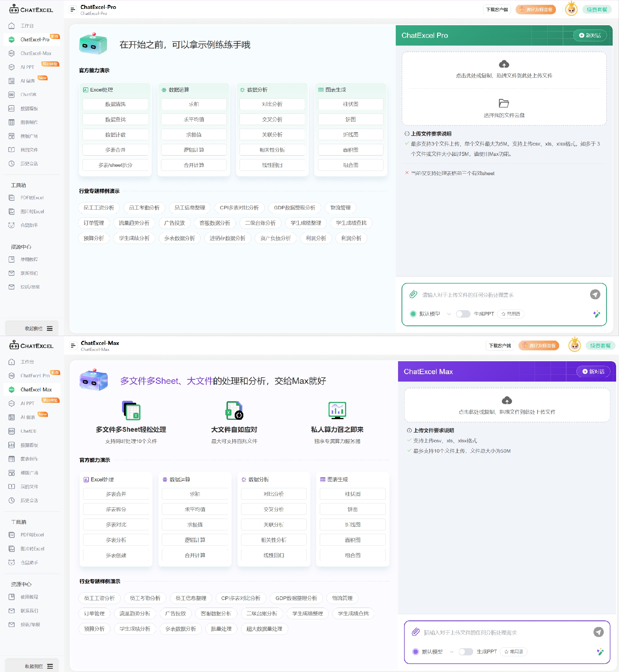The width and height of the screenshot is (619, 672).
Task: Enable the 生成PPT toggle in ChatExcel Pro panel
Action: (x=463, y=314)
